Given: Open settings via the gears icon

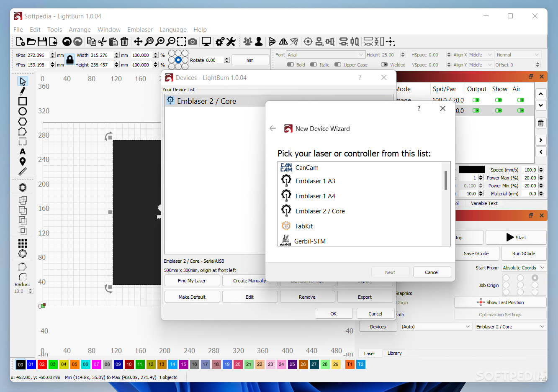Looking at the screenshot, I should pos(220,41).
